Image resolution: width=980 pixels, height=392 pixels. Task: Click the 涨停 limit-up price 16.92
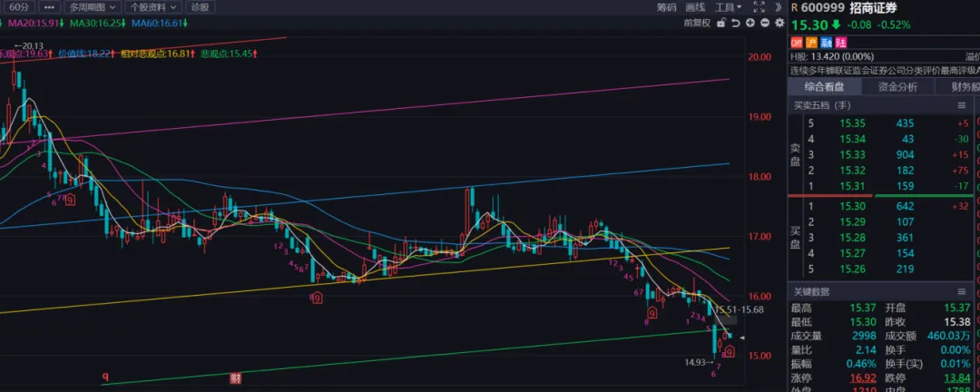pos(862,377)
